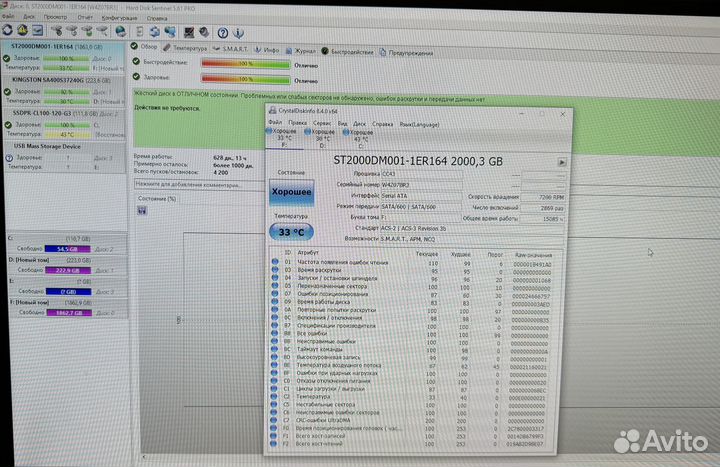Click the dark monitor icon in toolbar
This screenshot has width=720, height=467.
click(x=189, y=32)
